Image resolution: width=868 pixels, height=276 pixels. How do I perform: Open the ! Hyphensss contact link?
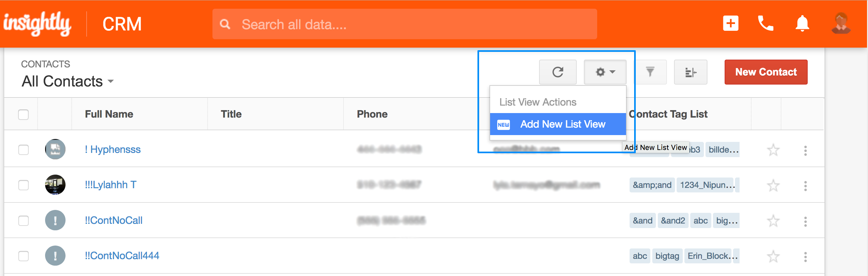pos(113,149)
